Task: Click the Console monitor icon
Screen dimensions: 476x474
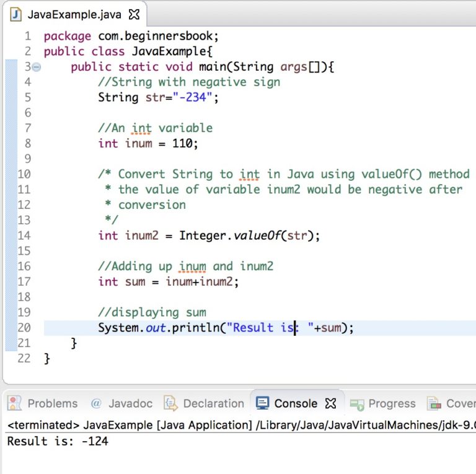Action: tap(263, 403)
